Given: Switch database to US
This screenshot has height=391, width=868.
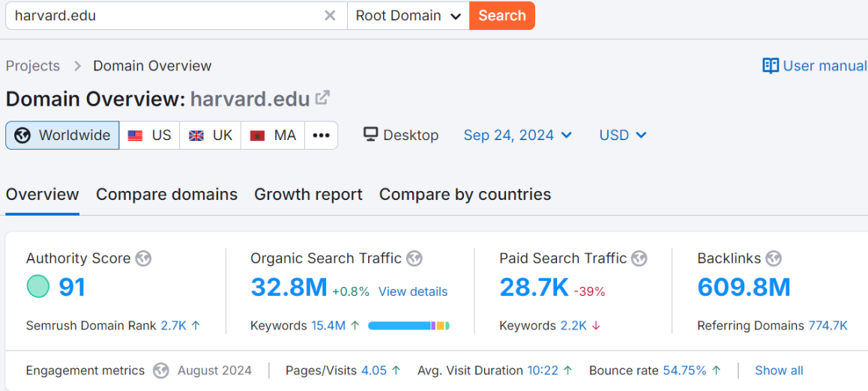Looking at the screenshot, I should [x=149, y=136].
